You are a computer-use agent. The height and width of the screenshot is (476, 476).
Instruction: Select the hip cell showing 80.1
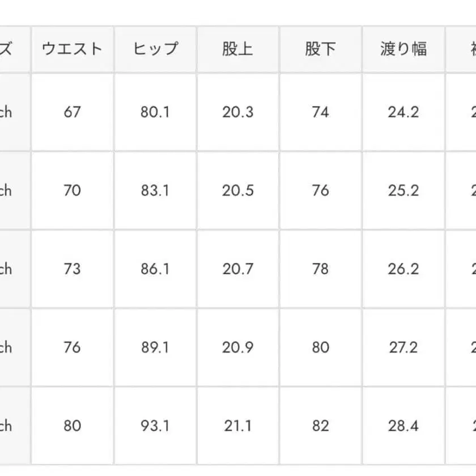pyautogui.click(x=155, y=112)
